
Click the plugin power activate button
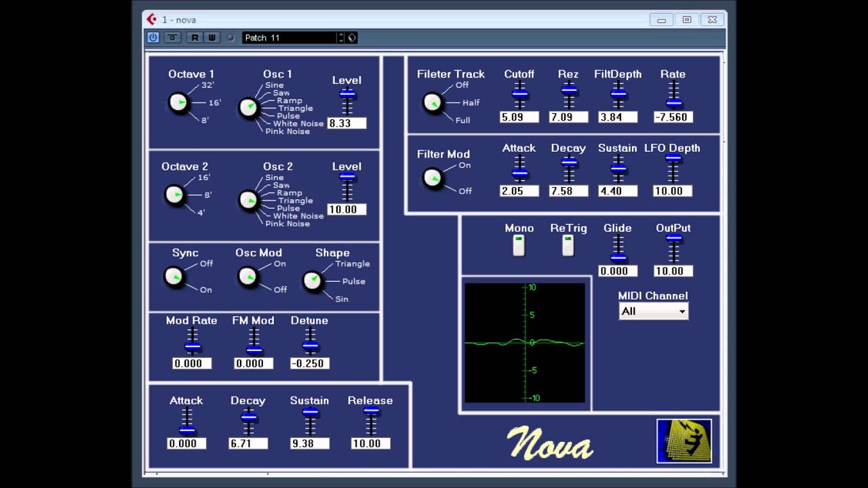pyautogui.click(x=153, y=37)
